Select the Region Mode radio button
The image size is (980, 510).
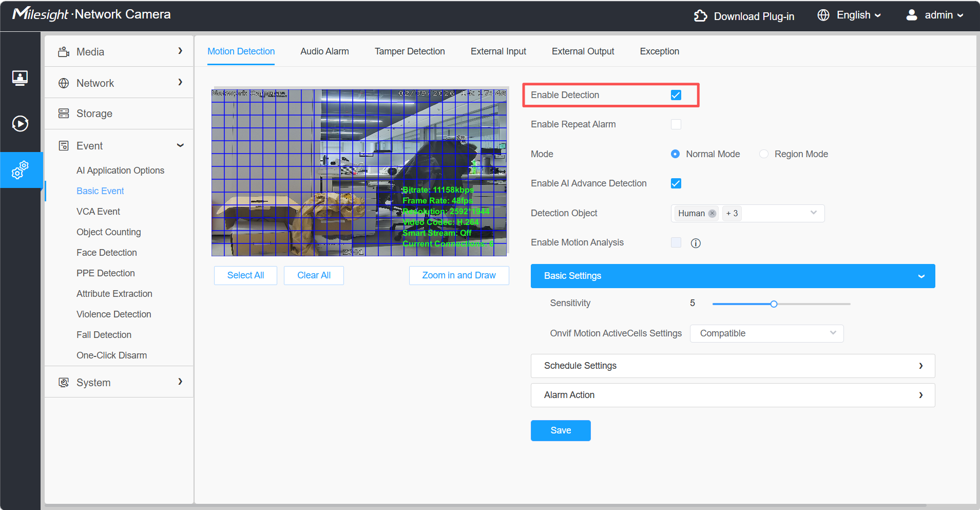[x=764, y=154]
